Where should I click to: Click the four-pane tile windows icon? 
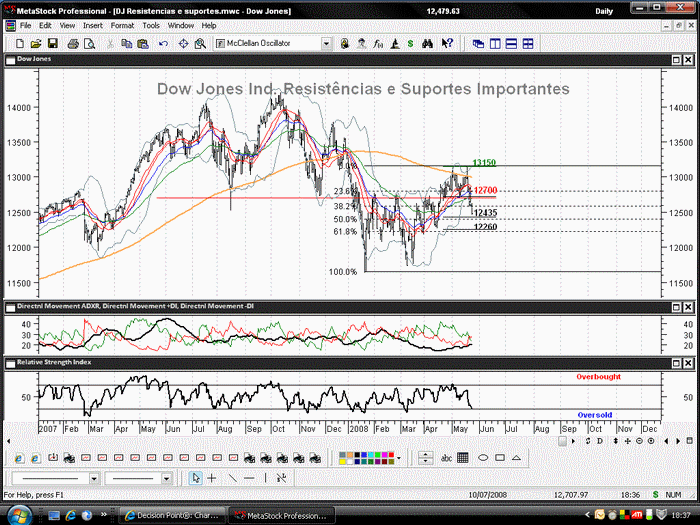pyautogui.click(x=528, y=44)
